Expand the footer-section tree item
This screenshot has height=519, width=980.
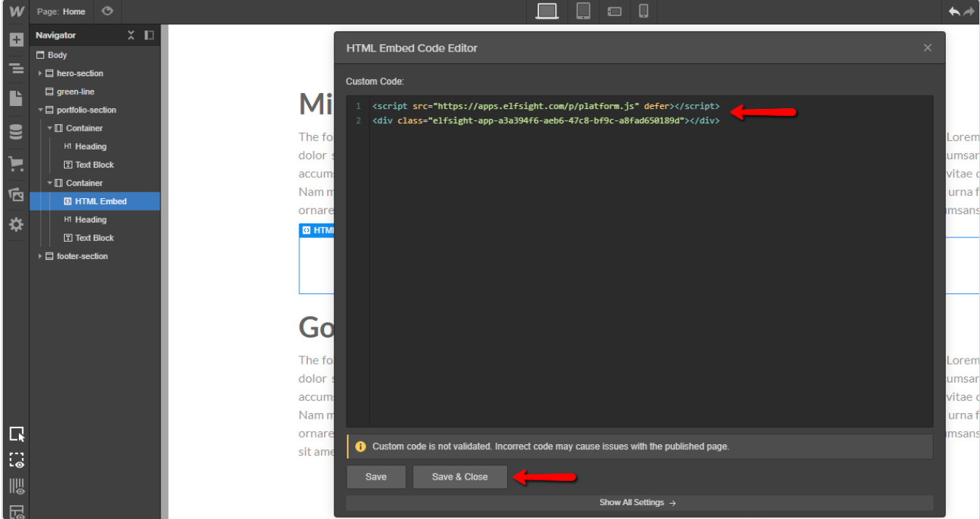(x=40, y=256)
